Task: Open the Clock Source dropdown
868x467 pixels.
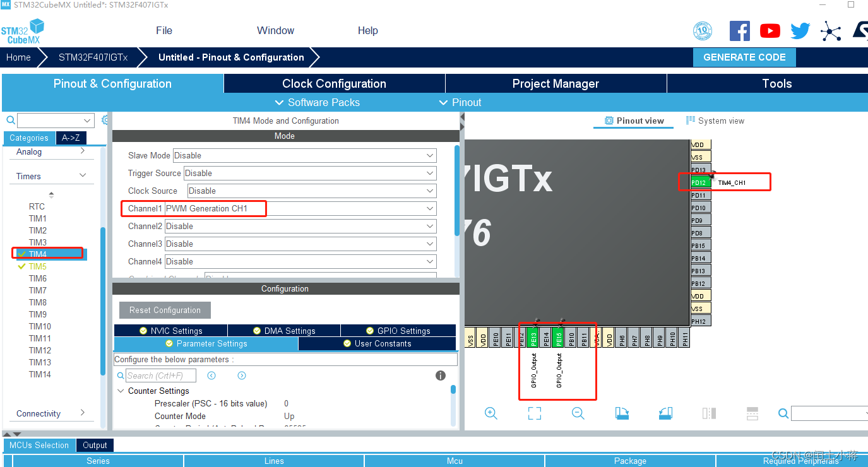Action: pos(311,191)
